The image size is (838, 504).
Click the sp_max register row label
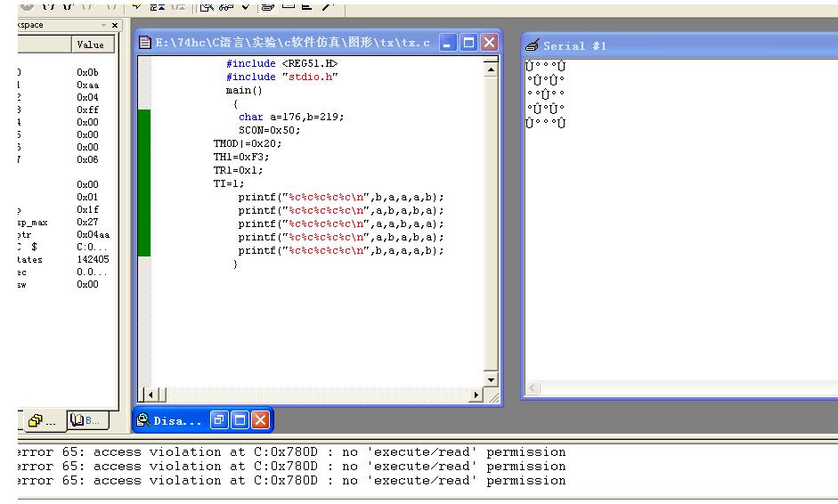(x=33, y=223)
